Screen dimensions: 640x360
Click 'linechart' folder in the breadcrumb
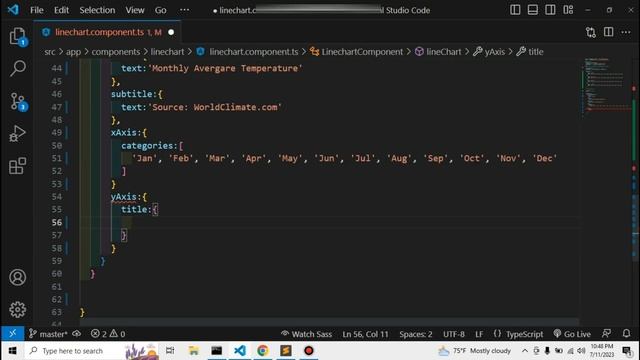click(x=167, y=52)
